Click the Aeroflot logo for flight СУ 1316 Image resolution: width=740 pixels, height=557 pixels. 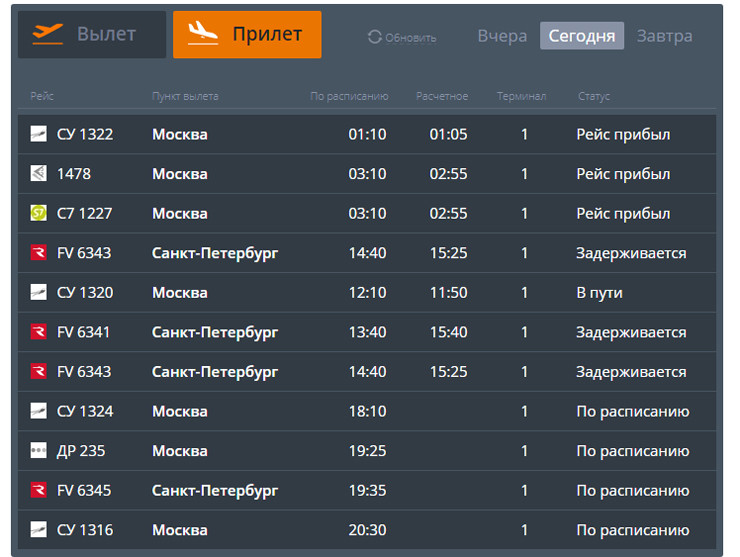pos(39,530)
